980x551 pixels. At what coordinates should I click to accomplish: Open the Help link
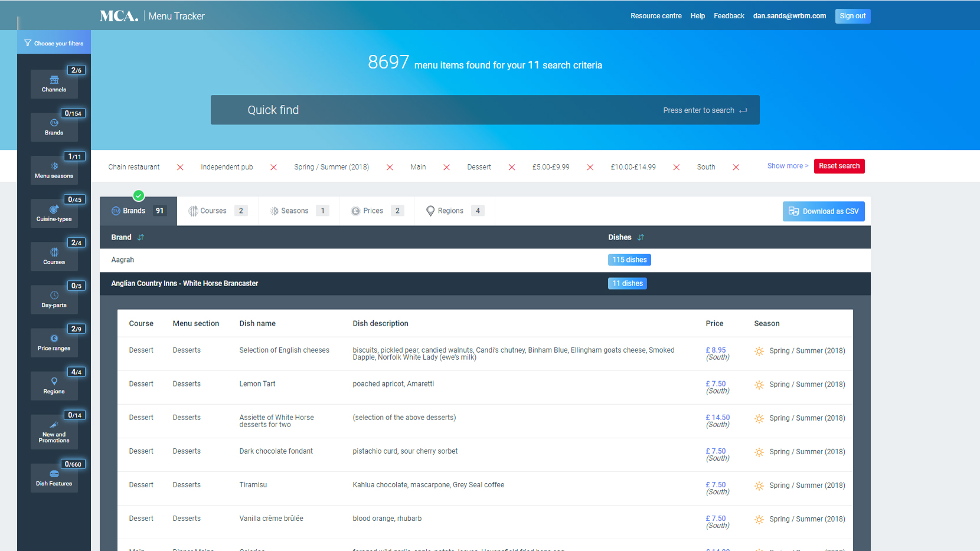coord(698,16)
